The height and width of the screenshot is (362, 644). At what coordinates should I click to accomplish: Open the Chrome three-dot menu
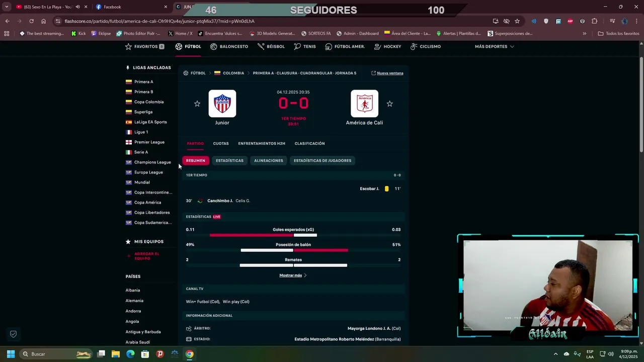(637, 21)
